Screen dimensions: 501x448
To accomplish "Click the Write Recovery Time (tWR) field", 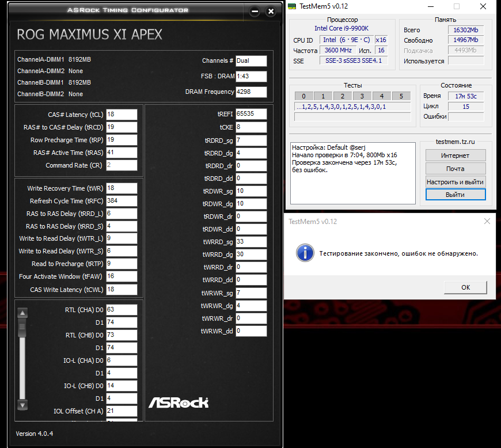I will 122,188.
